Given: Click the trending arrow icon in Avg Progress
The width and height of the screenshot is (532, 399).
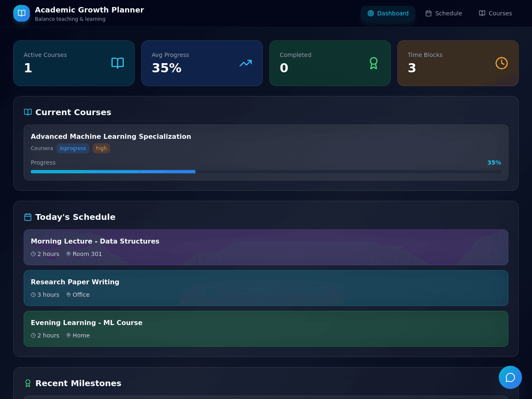Looking at the screenshot, I should pos(246,63).
